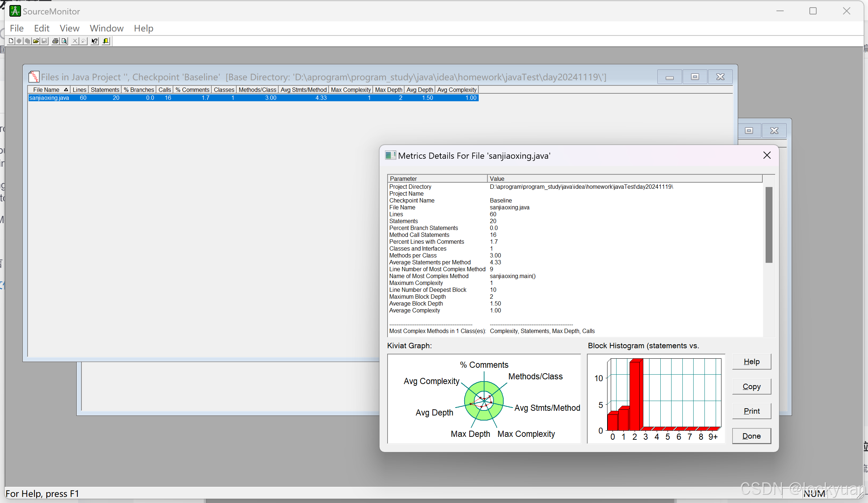
Task: Select the sanjiaoxing.java file row
Action: coord(49,98)
